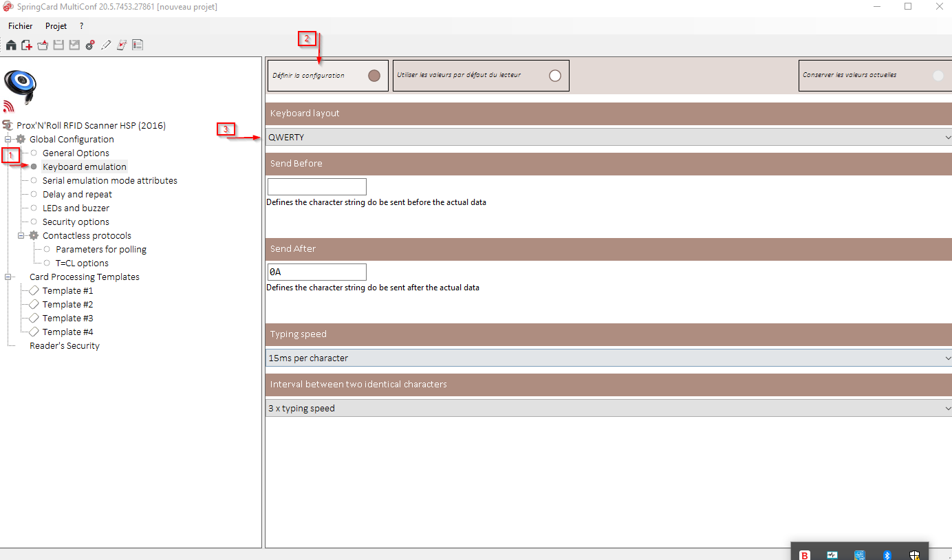Choose 'Utiliser les valeurs par défaut du lecteur'

(x=554, y=76)
